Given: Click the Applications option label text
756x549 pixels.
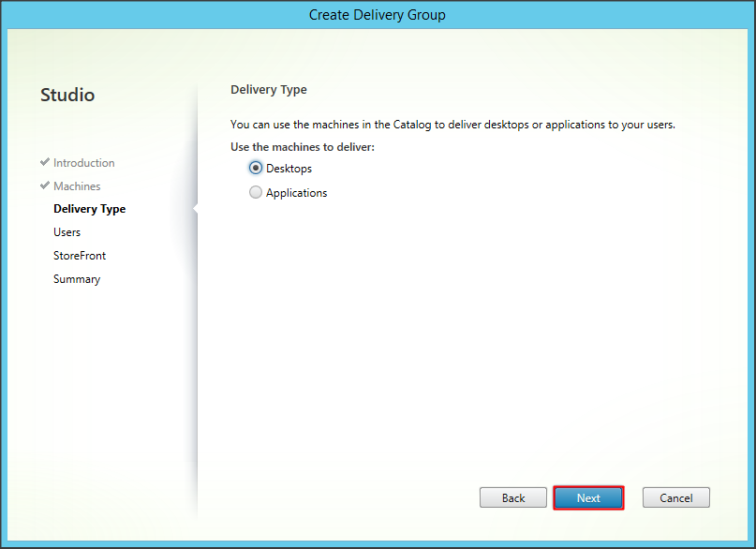Looking at the screenshot, I should pyautogui.click(x=296, y=193).
